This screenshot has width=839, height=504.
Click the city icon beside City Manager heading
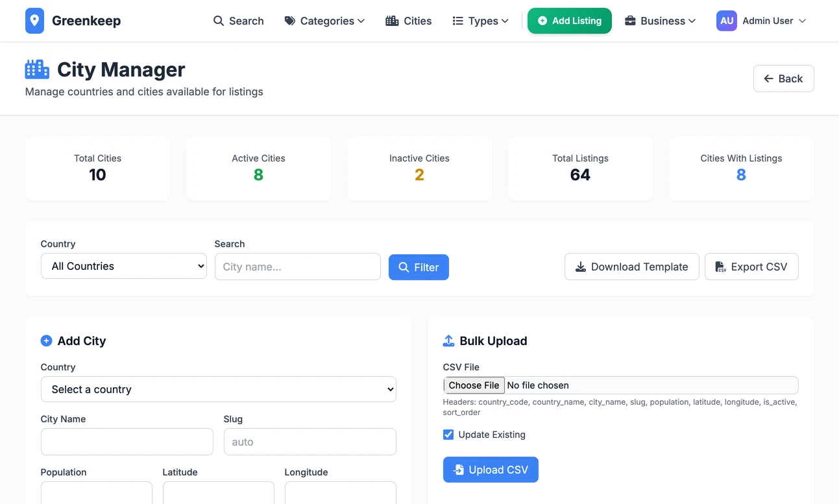37,69
